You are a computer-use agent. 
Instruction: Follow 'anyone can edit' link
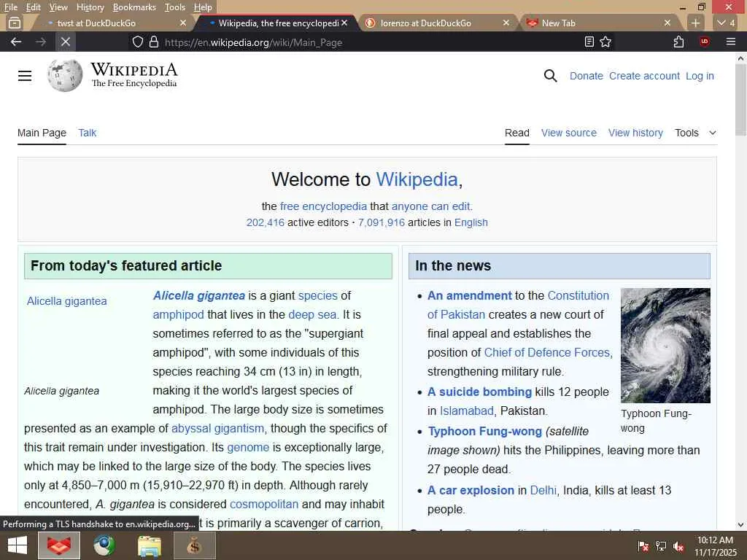tap(431, 206)
